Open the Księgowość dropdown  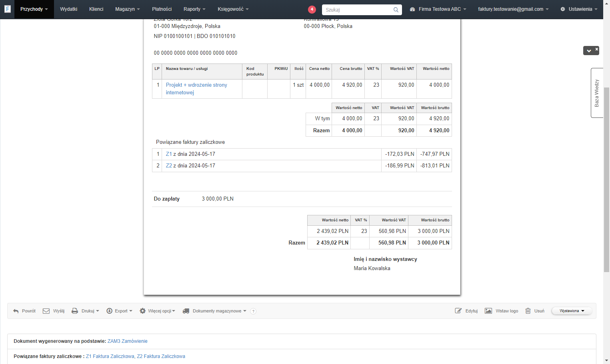pyautogui.click(x=233, y=9)
